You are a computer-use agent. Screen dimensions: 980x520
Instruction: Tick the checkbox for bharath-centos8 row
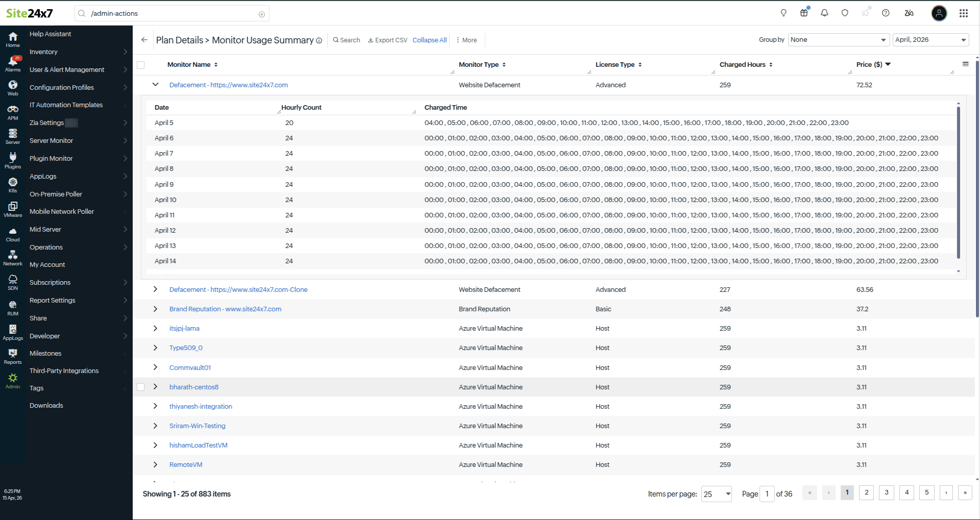(x=141, y=387)
